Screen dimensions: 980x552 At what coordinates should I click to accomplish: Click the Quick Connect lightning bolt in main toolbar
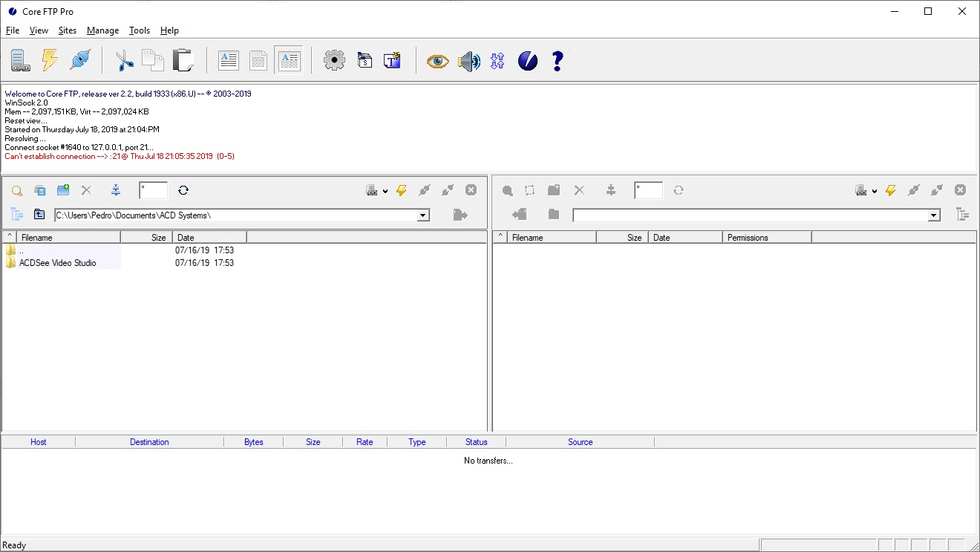click(50, 60)
